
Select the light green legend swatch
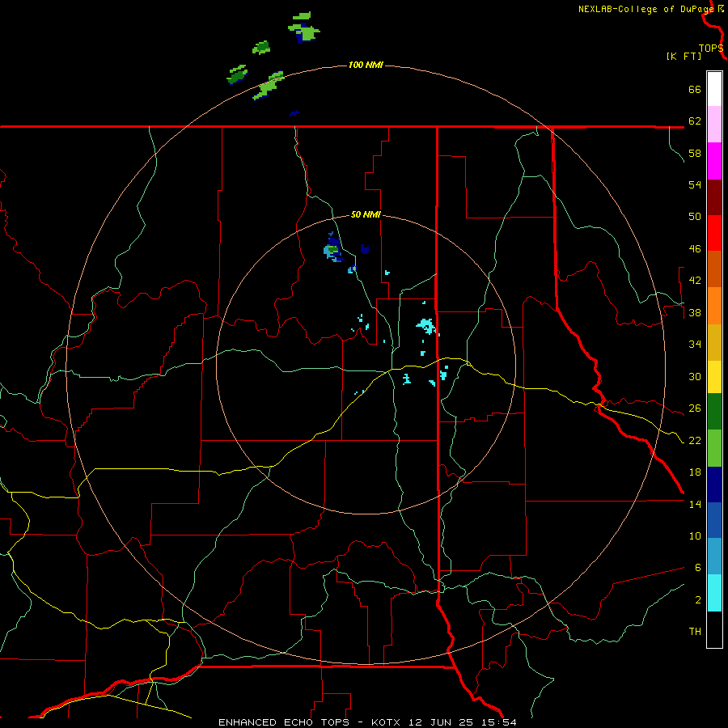click(714, 448)
